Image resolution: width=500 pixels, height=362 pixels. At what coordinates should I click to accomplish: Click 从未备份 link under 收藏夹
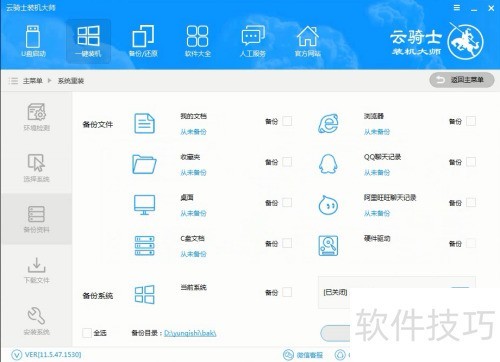click(193, 173)
